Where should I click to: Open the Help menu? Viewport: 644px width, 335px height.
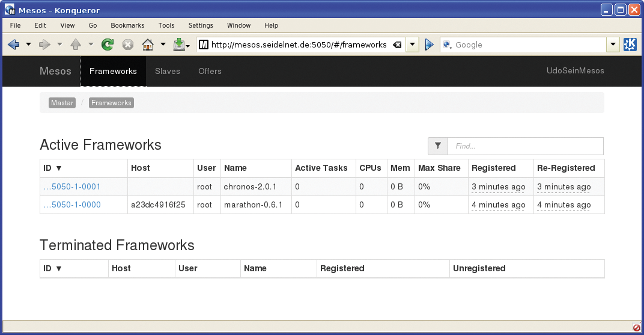271,25
